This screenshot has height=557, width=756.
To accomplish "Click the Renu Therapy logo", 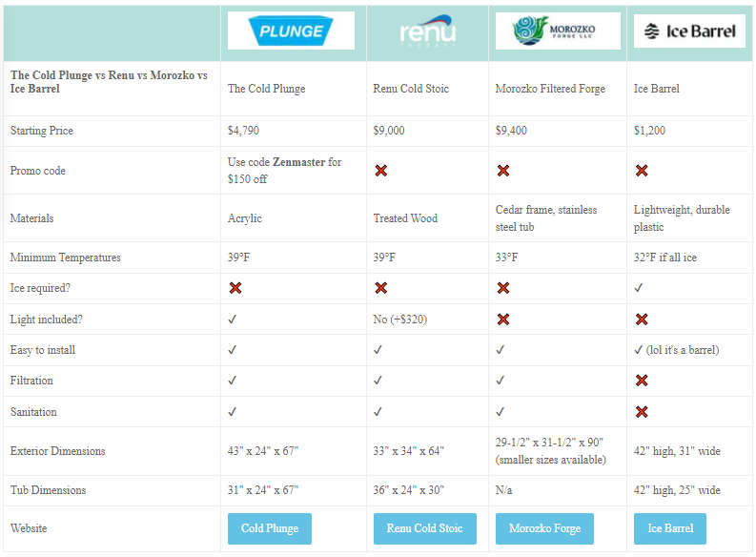I will pyautogui.click(x=428, y=31).
